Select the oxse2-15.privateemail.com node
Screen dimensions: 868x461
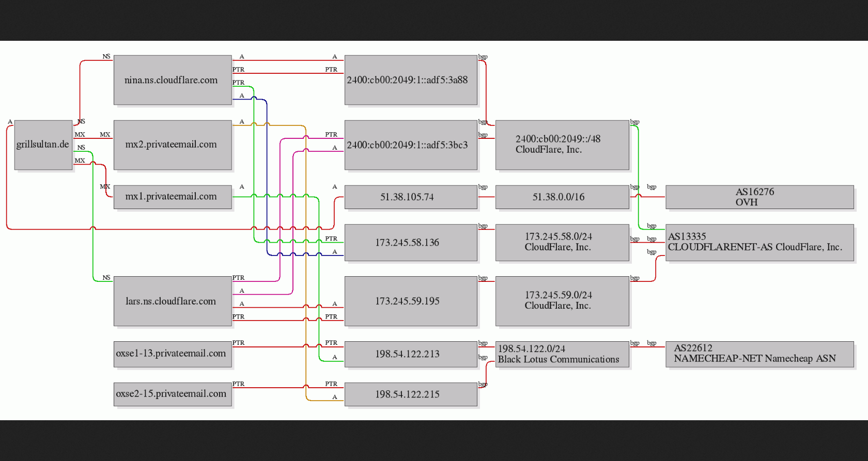[173, 394]
